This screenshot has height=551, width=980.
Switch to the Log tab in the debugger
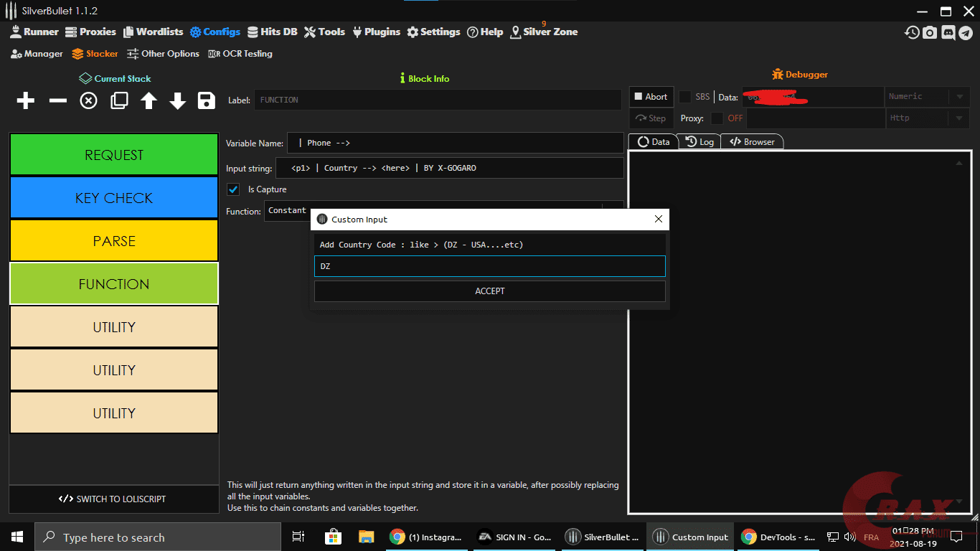[699, 142]
